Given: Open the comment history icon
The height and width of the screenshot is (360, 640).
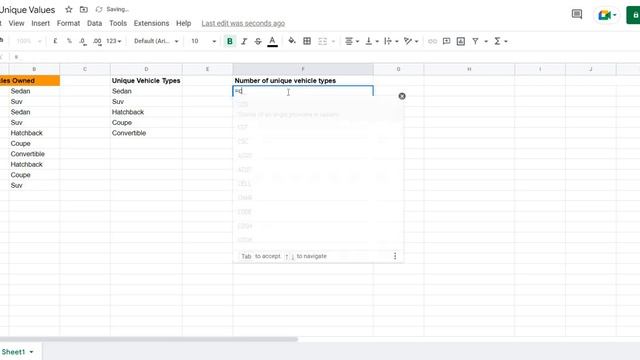Looking at the screenshot, I should click(577, 15).
